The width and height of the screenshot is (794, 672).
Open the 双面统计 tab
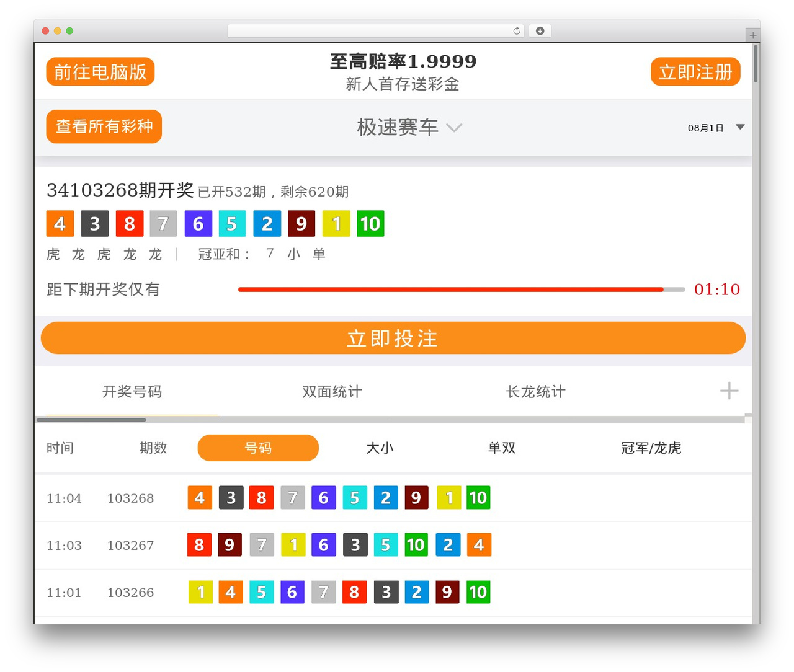[x=332, y=391]
